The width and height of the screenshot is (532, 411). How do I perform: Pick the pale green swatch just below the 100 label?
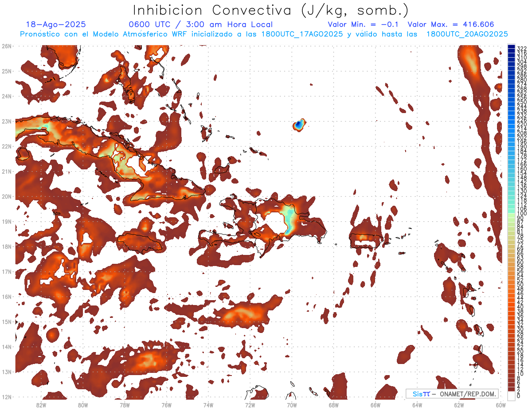511,216
